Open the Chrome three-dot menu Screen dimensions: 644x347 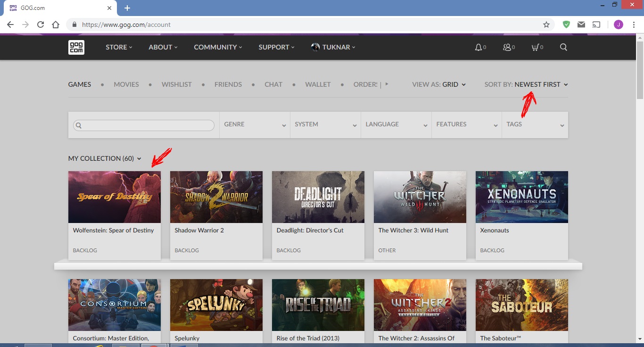tap(634, 25)
